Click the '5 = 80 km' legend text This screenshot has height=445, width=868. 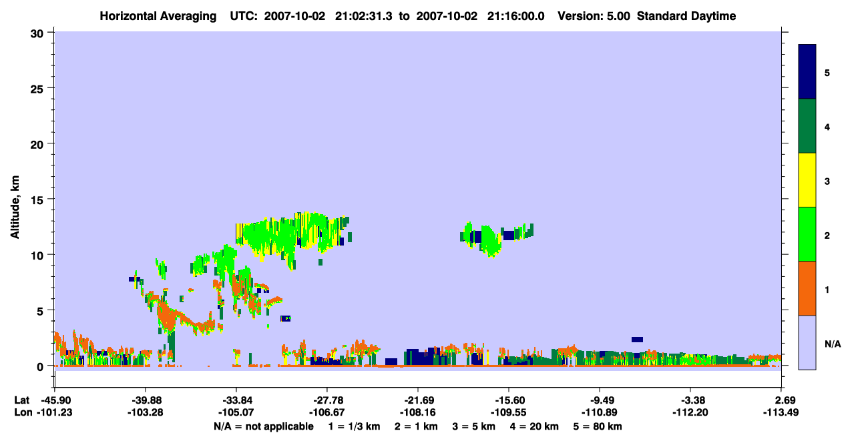click(x=598, y=426)
